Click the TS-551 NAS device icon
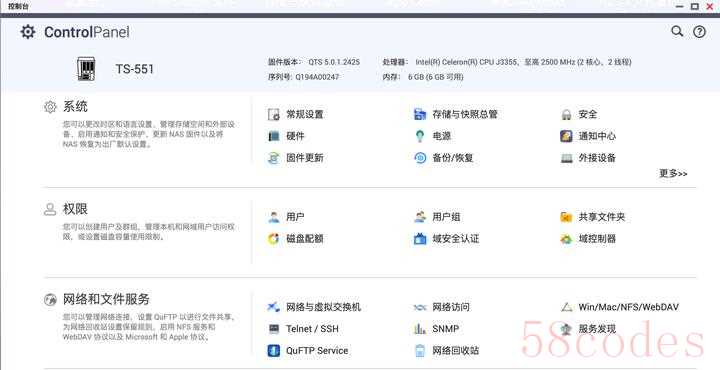The width and height of the screenshot is (720, 370). (86, 69)
